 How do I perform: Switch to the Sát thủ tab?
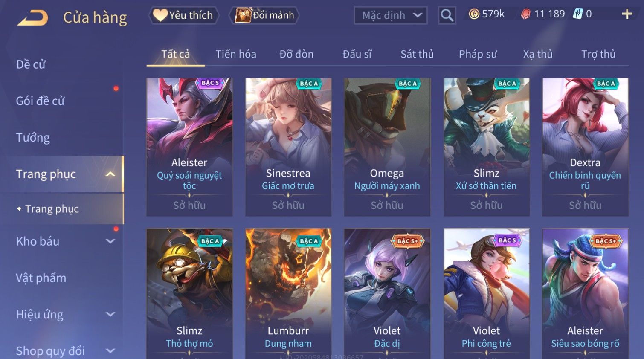click(417, 54)
